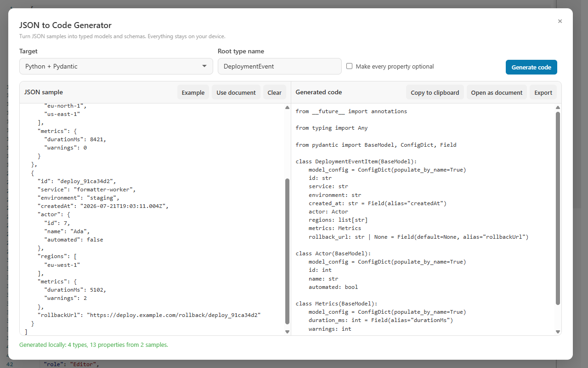The height and width of the screenshot is (368, 588).
Task: Click the Use document button
Action: pyautogui.click(x=236, y=92)
